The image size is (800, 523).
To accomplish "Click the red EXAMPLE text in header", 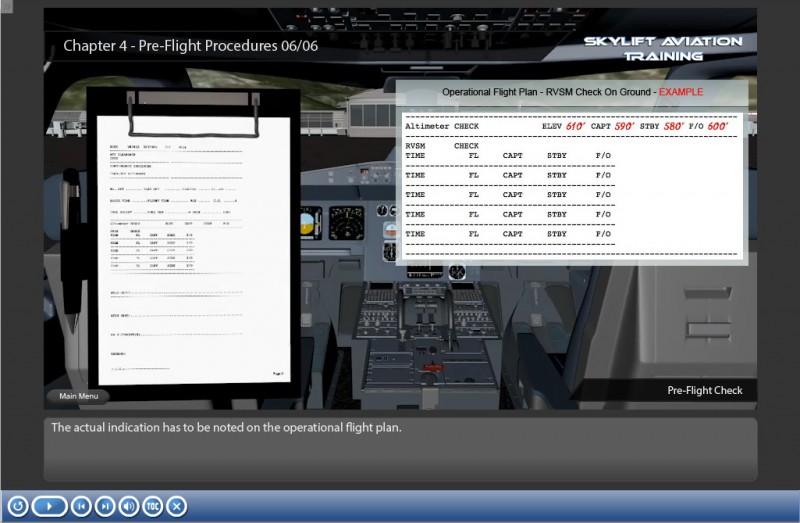I will [680, 92].
